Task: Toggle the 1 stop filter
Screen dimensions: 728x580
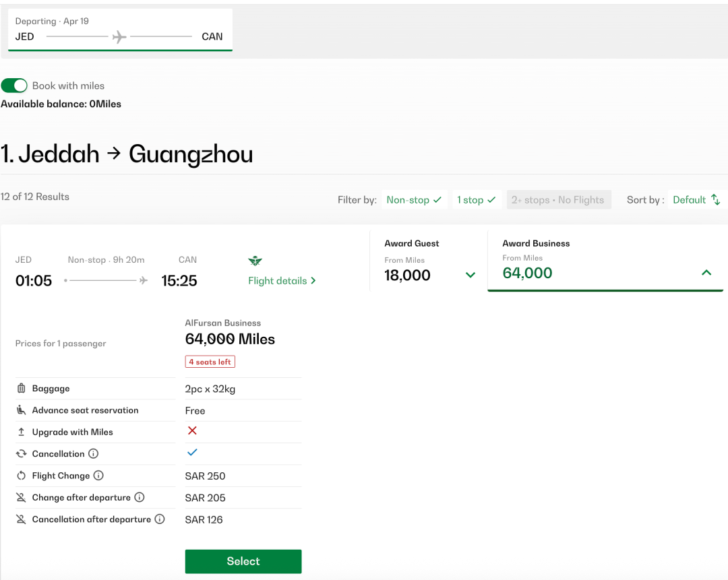Action: click(x=477, y=200)
